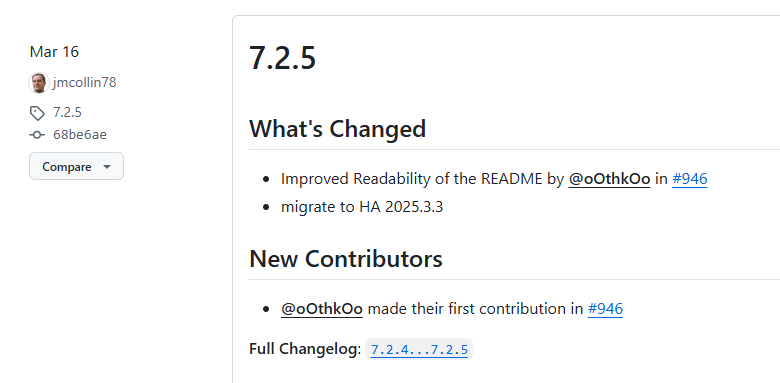Open the 7.2.5 tag link in sidebar
Viewport: 780px width, 383px height.
tap(67, 112)
